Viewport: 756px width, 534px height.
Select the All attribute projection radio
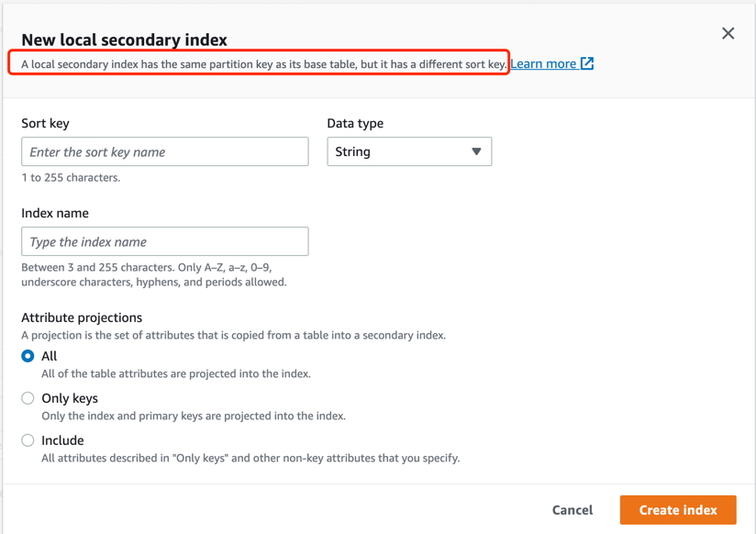(x=28, y=356)
